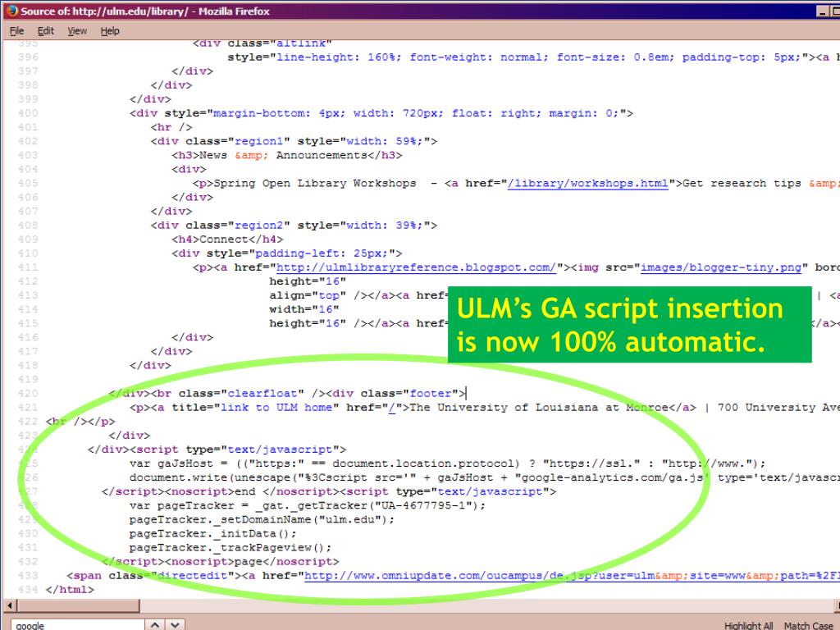Open the images/blogger-tiny.png source link
Viewport: 840px width, 630px height.
(x=721, y=267)
